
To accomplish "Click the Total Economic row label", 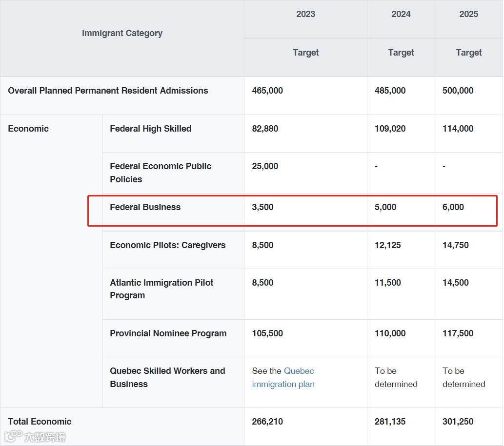I will (40, 422).
